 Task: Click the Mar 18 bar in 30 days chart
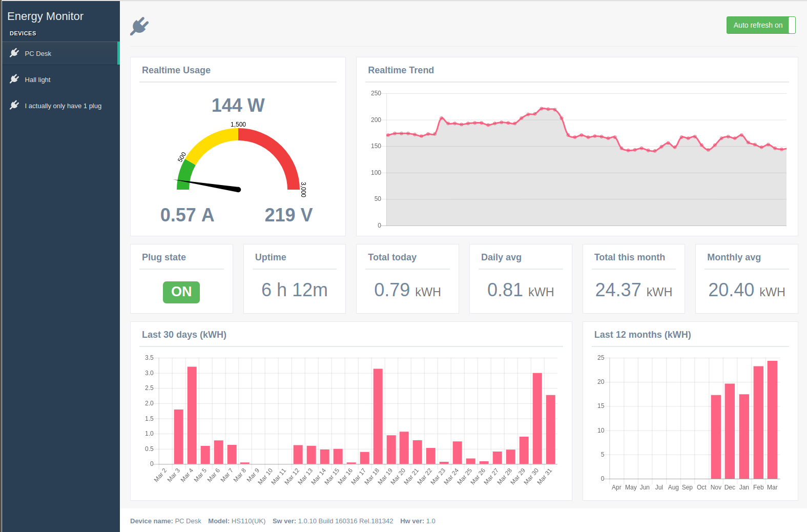[378, 416]
